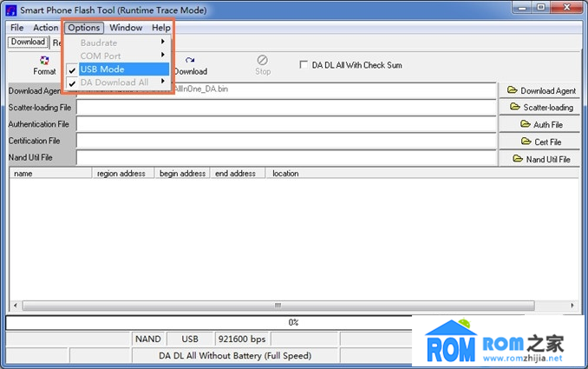Click the Scatter-loading button label
The width and height of the screenshot is (588, 369).
pos(548,108)
